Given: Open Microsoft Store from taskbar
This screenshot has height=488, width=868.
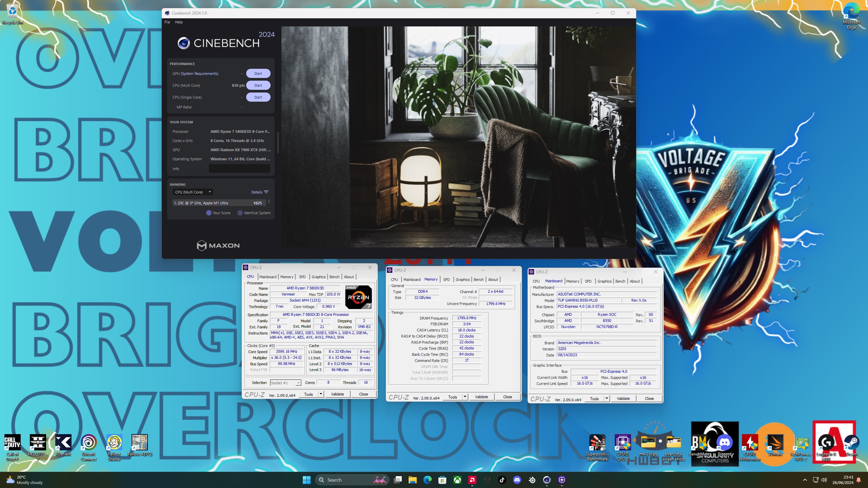Looking at the screenshot, I should pos(442,480).
